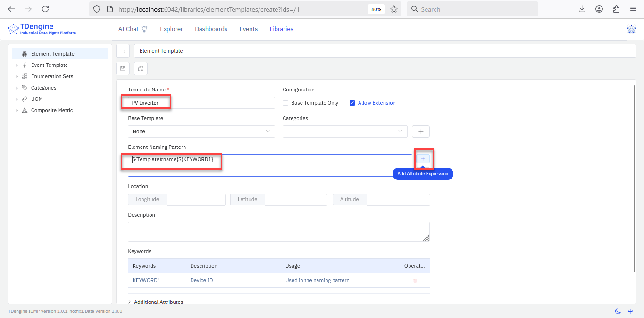Open the Dashboards tab
The width and height of the screenshot is (644, 318).
pyautogui.click(x=211, y=29)
